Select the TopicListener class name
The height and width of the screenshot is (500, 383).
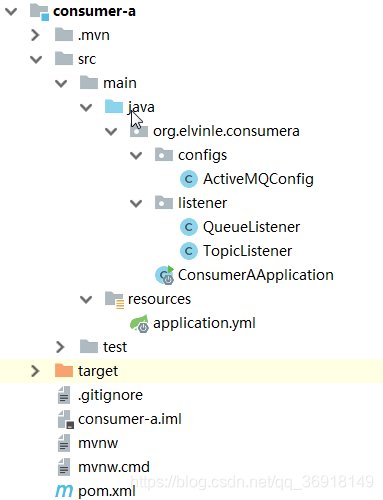[248, 251]
